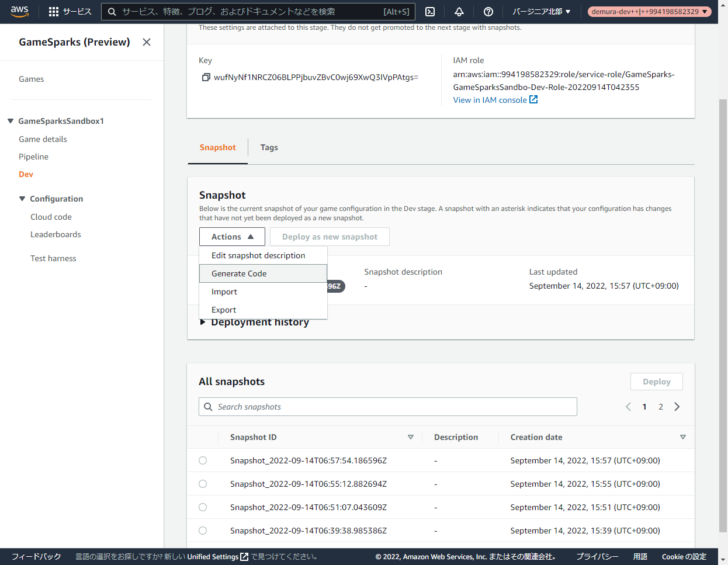728x565 pixels.
Task: Select the radio for Snapshot_2022-09-14T06:39:38
Action: pyautogui.click(x=203, y=530)
